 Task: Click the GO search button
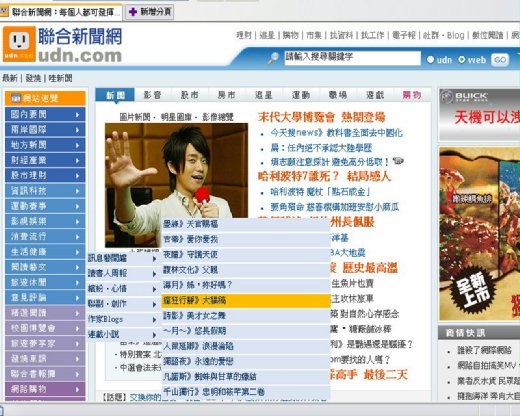click(x=500, y=60)
